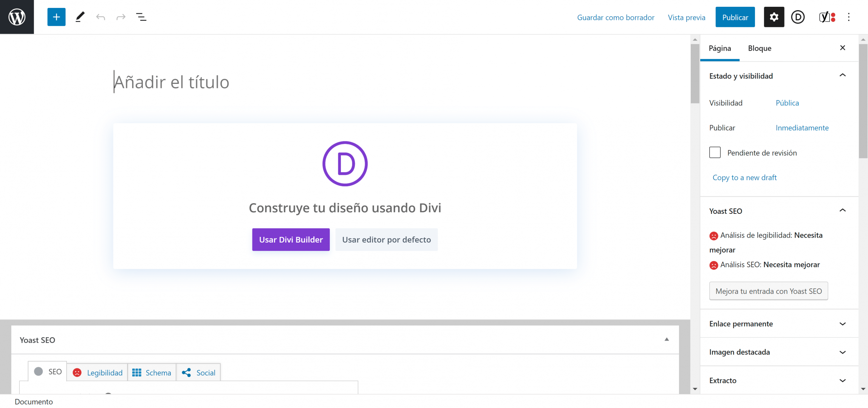Click the Schema grid icon
The image size is (868, 408).
point(136,372)
